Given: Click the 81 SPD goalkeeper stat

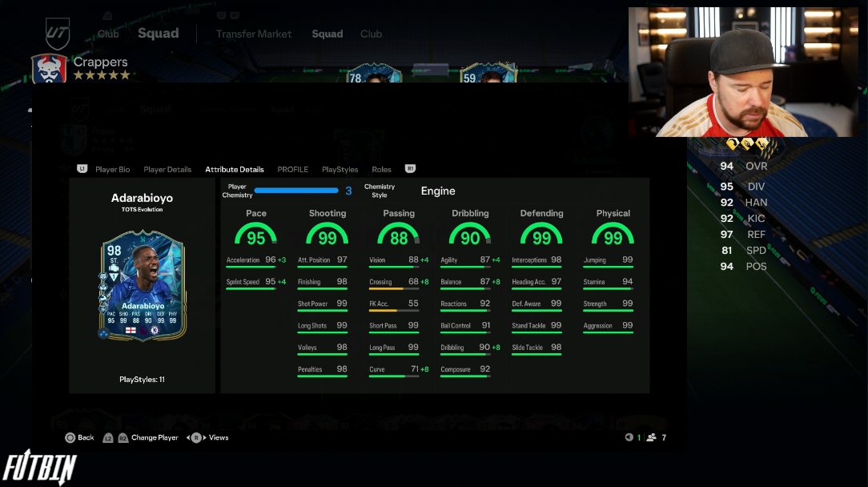Looking at the screenshot, I should pos(743,251).
